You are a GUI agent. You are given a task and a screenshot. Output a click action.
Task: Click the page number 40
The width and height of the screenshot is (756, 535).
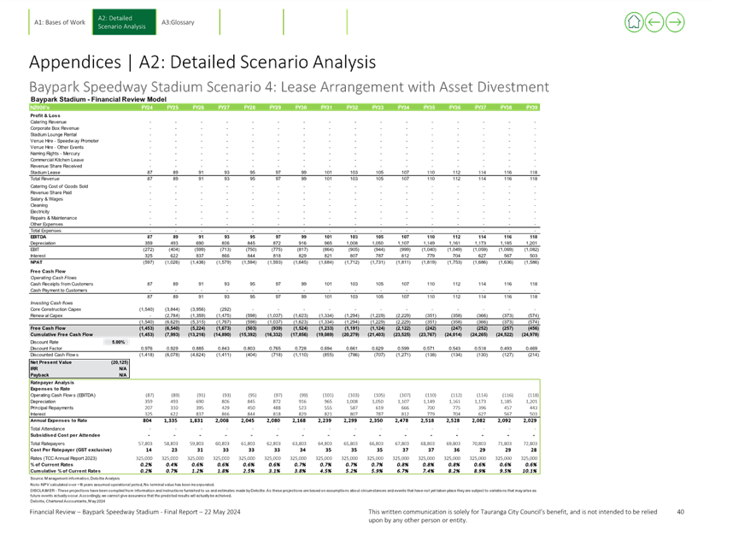[x=680, y=512]
